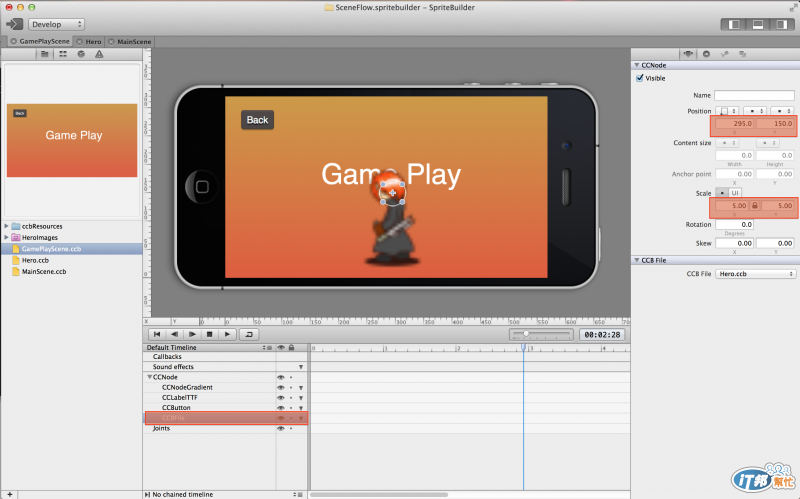Select the hero sprite anchor handle on stage

coord(392,193)
